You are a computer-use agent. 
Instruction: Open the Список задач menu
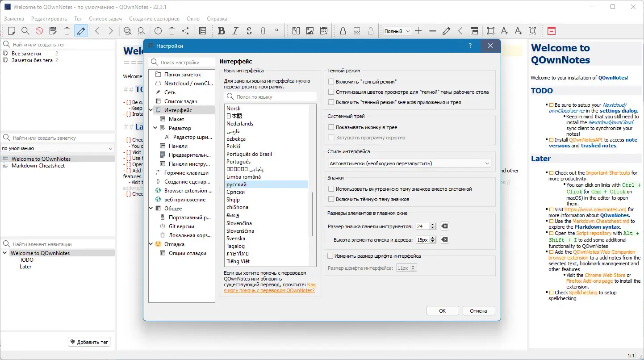click(105, 19)
